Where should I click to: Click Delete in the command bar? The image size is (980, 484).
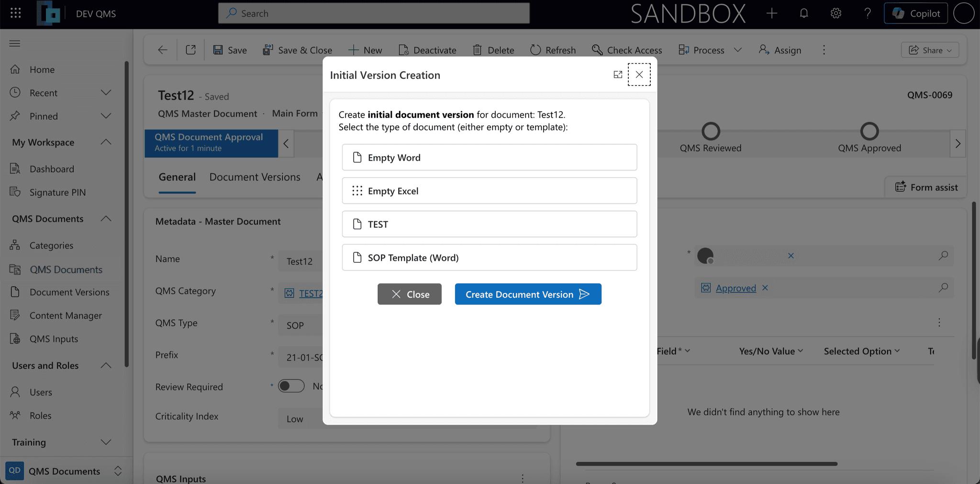493,50
